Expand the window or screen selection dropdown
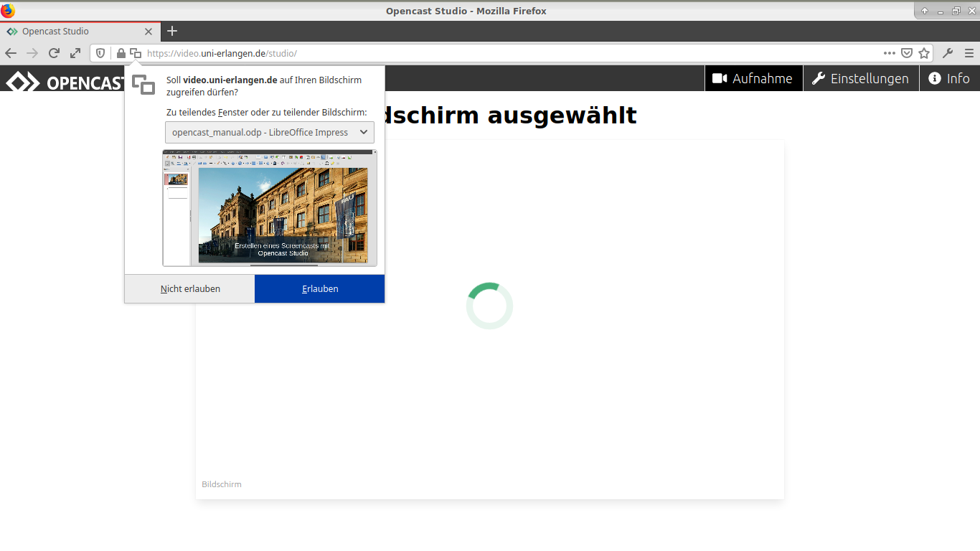Image resolution: width=980 pixels, height=551 pixels. pyautogui.click(x=270, y=133)
